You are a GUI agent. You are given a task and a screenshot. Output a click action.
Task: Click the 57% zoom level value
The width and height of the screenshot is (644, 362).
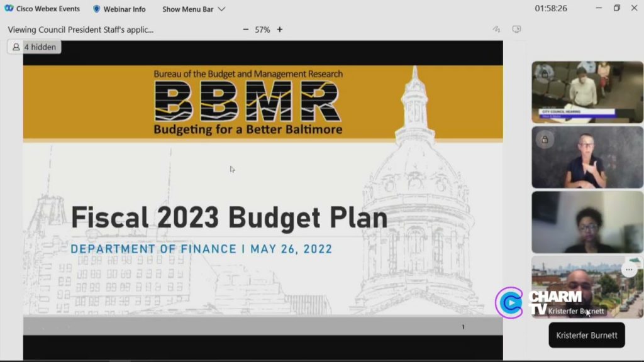262,30
